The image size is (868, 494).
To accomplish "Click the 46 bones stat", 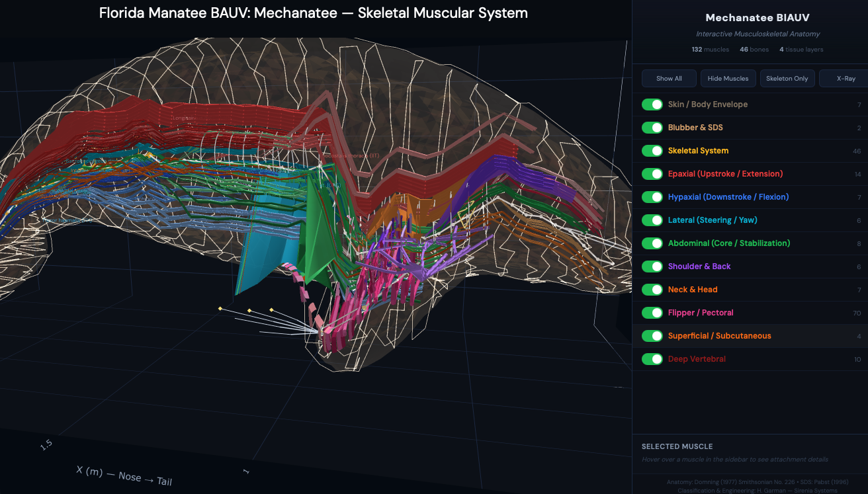I will click(754, 50).
